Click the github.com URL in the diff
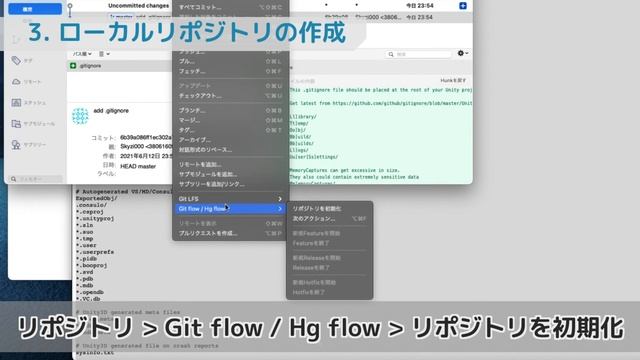640x360 pixels. 402,103
